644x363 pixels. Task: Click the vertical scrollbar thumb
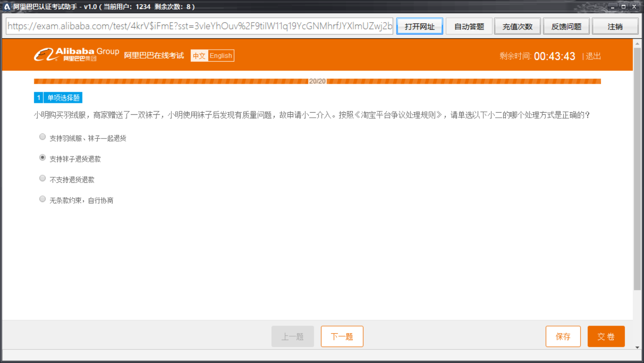click(637, 169)
